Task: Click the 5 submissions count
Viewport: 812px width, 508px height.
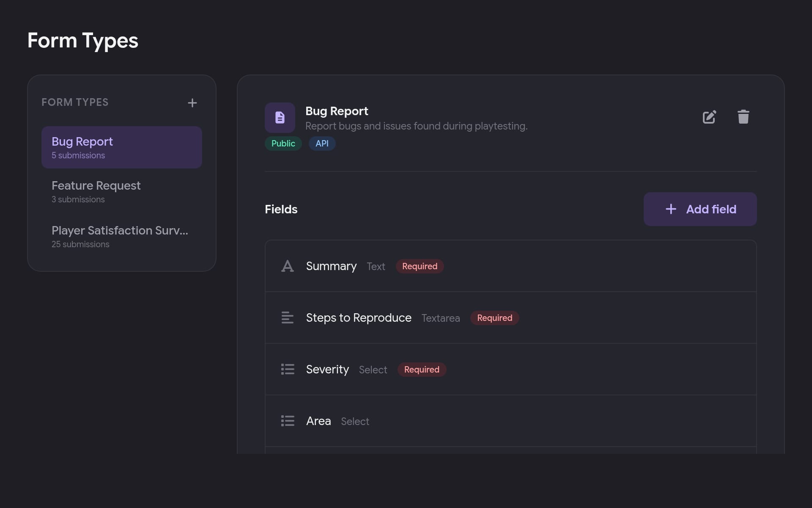Action: (x=78, y=155)
